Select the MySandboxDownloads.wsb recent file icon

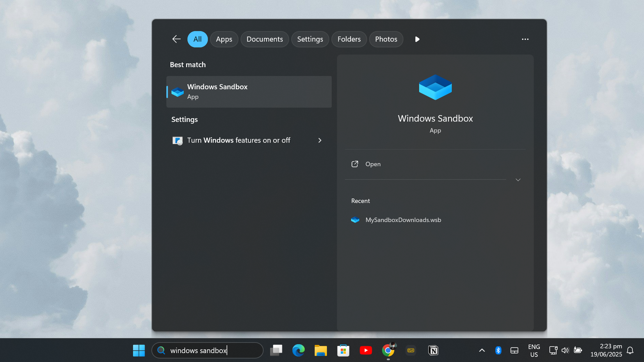pos(355,220)
